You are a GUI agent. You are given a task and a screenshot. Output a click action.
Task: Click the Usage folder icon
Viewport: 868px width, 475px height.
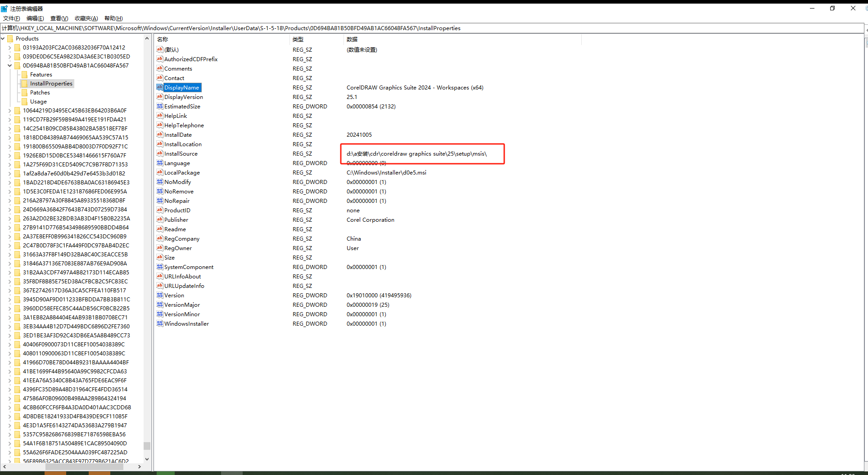(x=25, y=102)
